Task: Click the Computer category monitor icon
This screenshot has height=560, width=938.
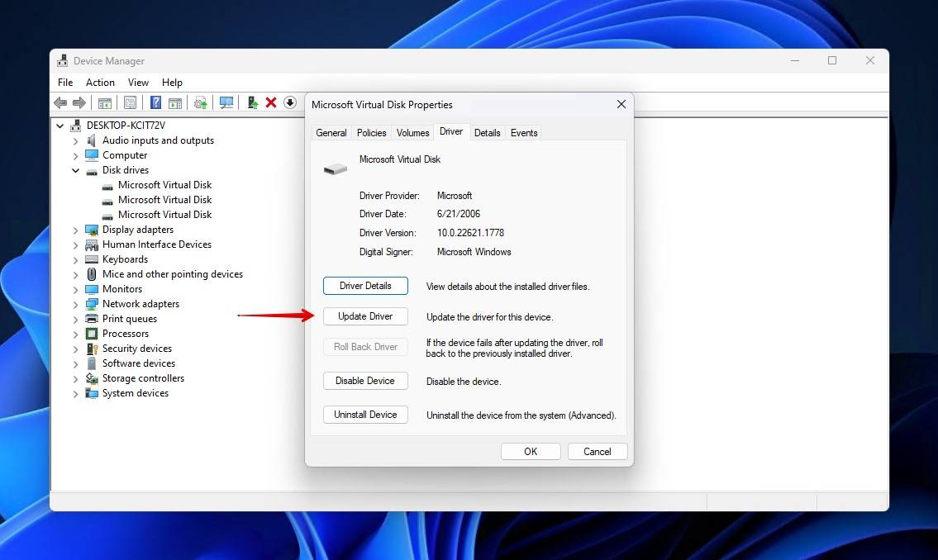Action: point(92,155)
